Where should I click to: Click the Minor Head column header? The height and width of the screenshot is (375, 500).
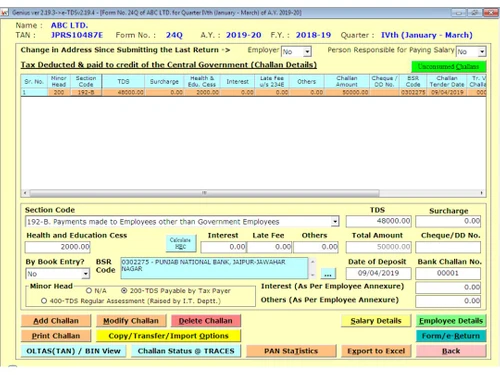tap(59, 81)
